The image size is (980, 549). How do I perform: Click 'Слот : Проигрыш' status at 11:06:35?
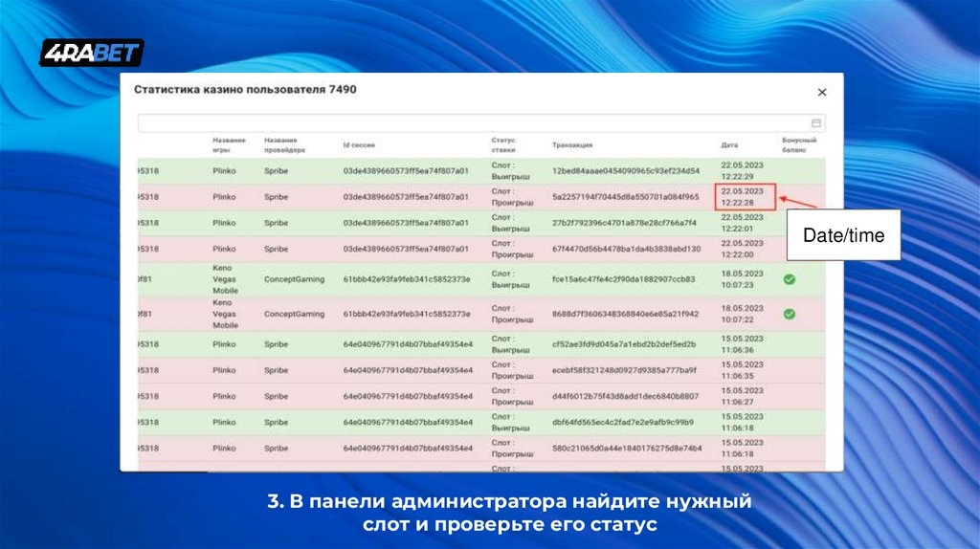pos(513,370)
